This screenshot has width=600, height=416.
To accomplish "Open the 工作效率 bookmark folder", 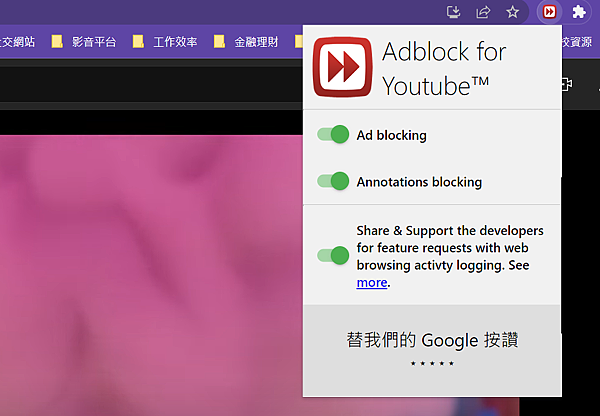I will 165,42.
